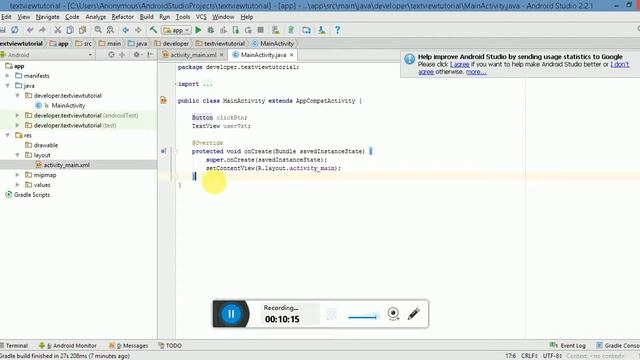Open the Build menu
This screenshot has width=640, height=360.
point(147,17)
